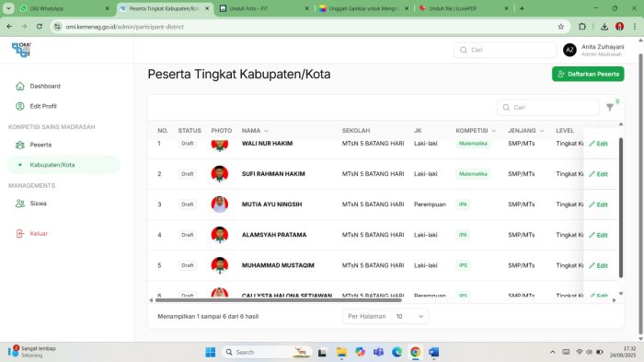Open File Explorer from the taskbar
The height and width of the screenshot is (362, 644).
341,352
